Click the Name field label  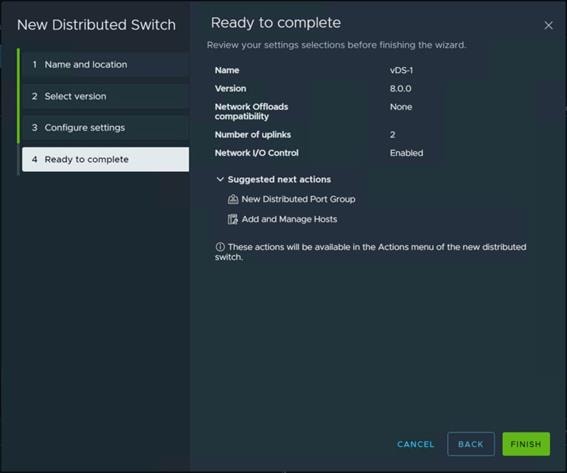coord(227,70)
